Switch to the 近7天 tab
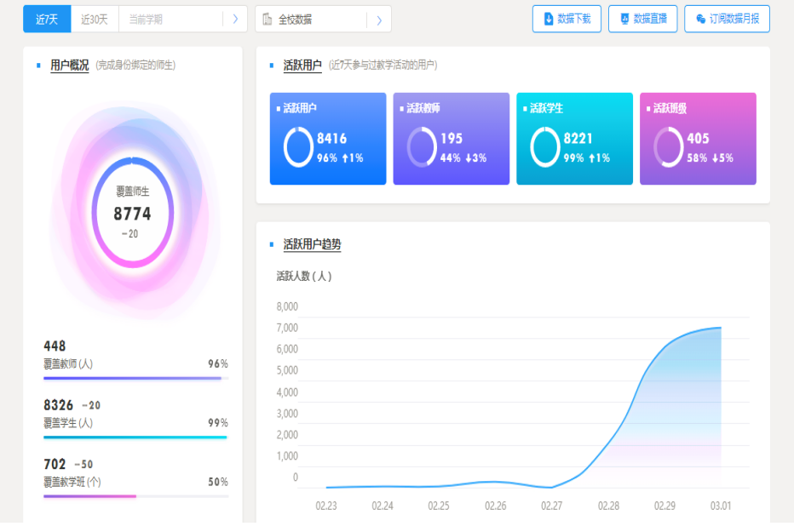 click(47, 19)
